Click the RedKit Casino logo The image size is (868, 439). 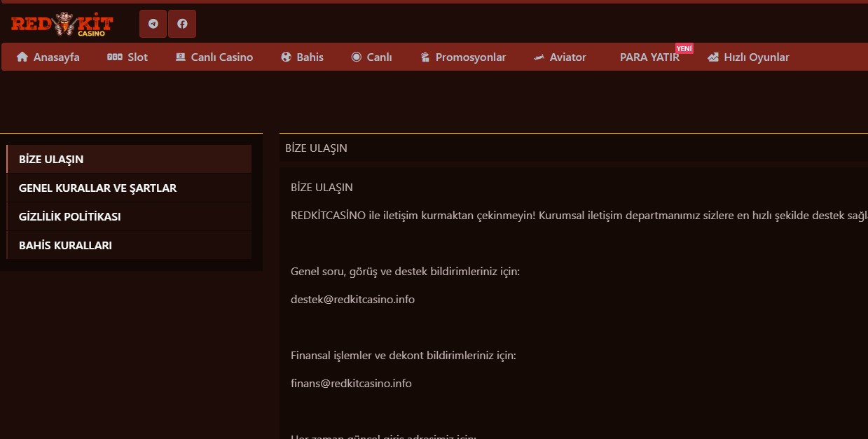click(62, 24)
